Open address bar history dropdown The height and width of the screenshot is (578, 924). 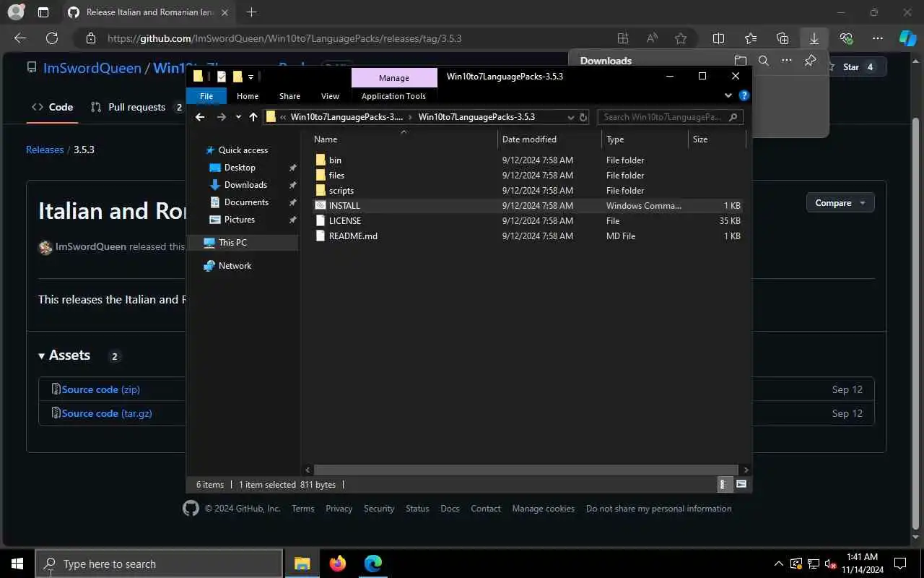pos(570,117)
